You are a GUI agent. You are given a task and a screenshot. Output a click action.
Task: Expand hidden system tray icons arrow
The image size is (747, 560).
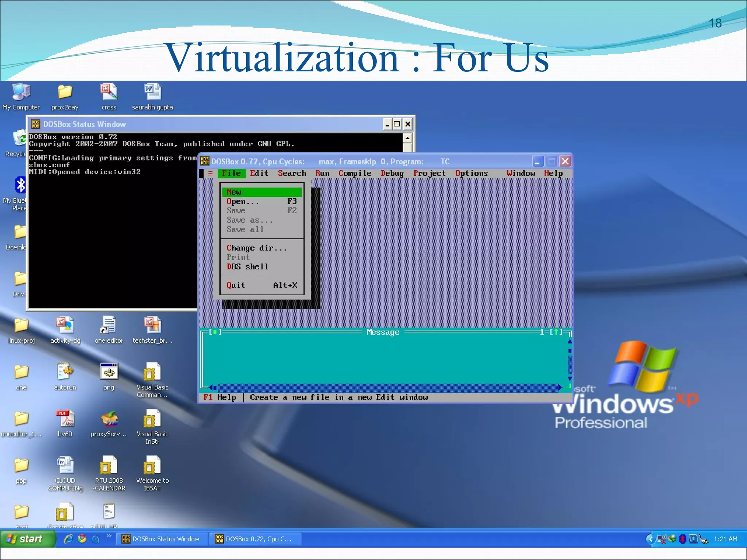[650, 539]
